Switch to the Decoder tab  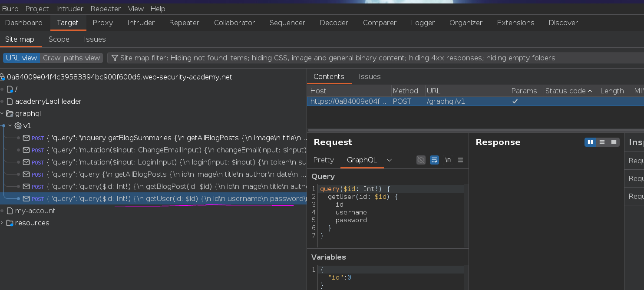coord(334,23)
